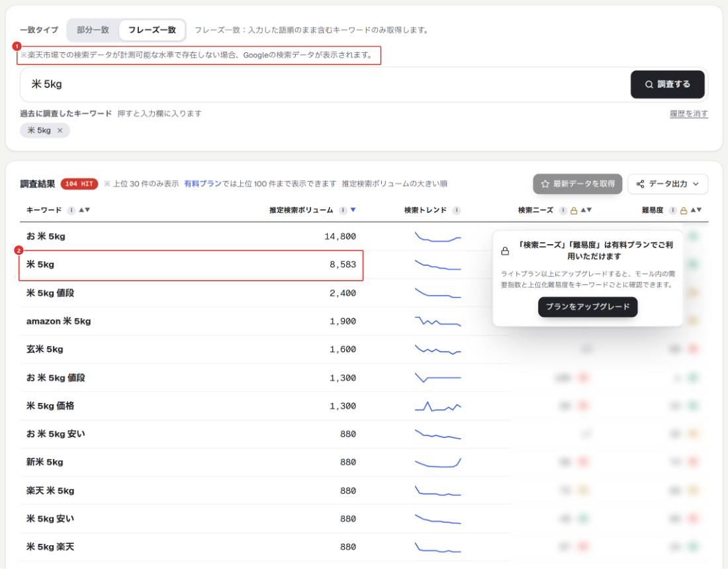Click info icon beside 検索トレンド
Viewport: 728px width, 569px height.
tap(457, 210)
